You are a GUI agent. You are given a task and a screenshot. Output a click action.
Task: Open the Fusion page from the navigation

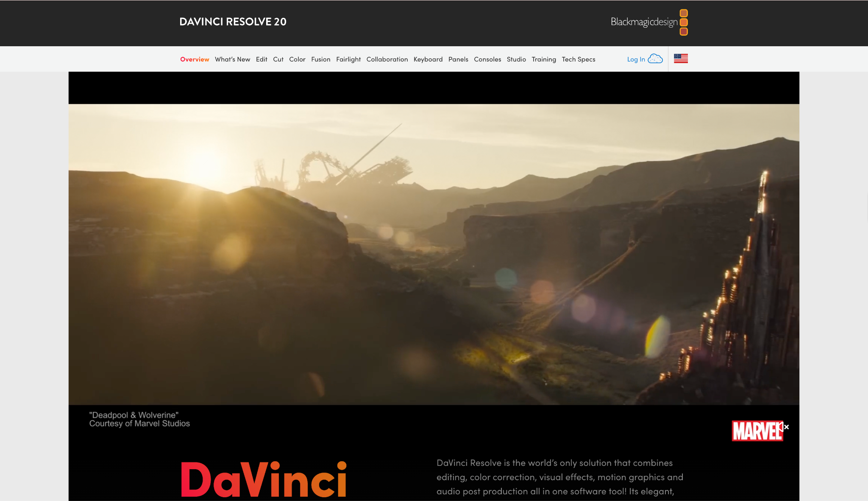(320, 59)
